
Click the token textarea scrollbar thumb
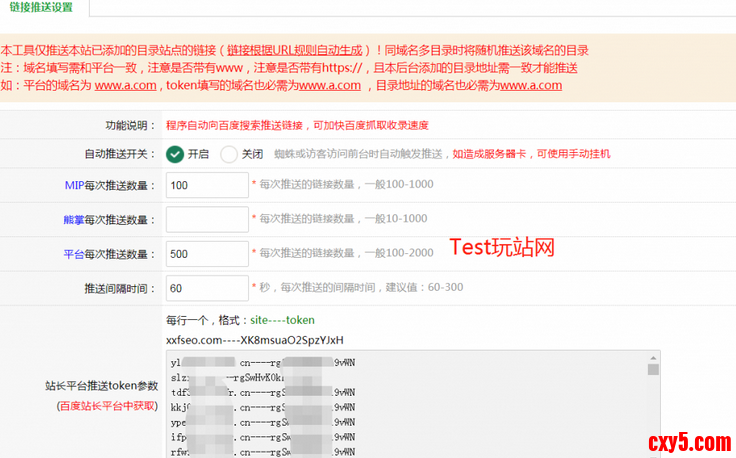point(653,370)
